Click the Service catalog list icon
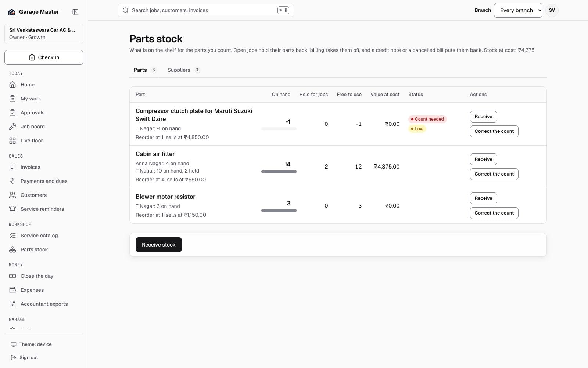The image size is (588, 368). coord(12,236)
